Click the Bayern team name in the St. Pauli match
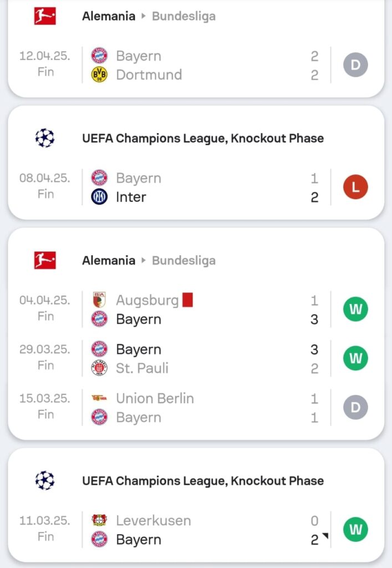The image size is (392, 568). [x=139, y=349]
